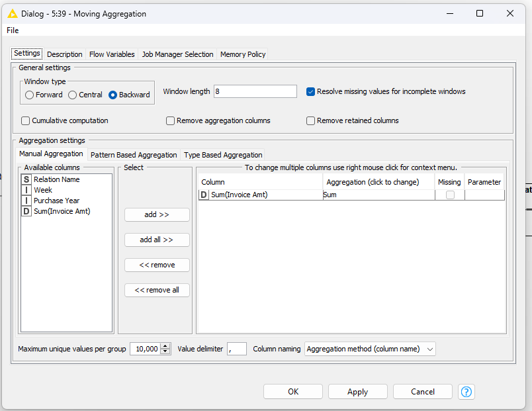532x411 pixels.
Task: Change the Sum aggregation method cell
Action: click(378, 195)
